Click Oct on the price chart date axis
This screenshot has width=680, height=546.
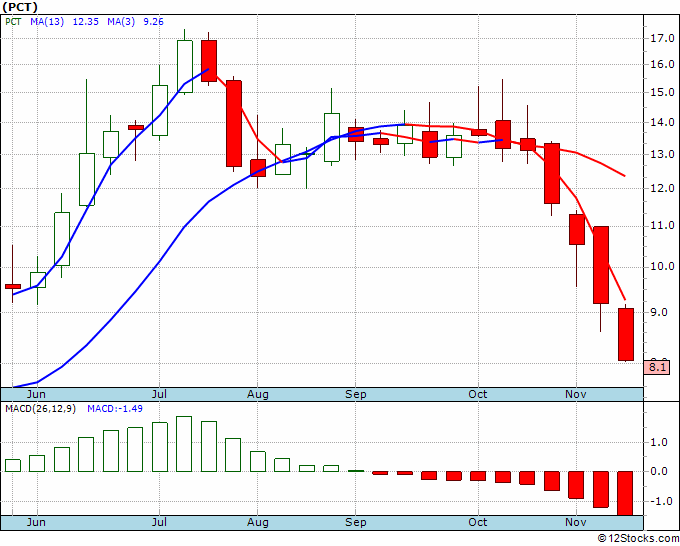(477, 394)
